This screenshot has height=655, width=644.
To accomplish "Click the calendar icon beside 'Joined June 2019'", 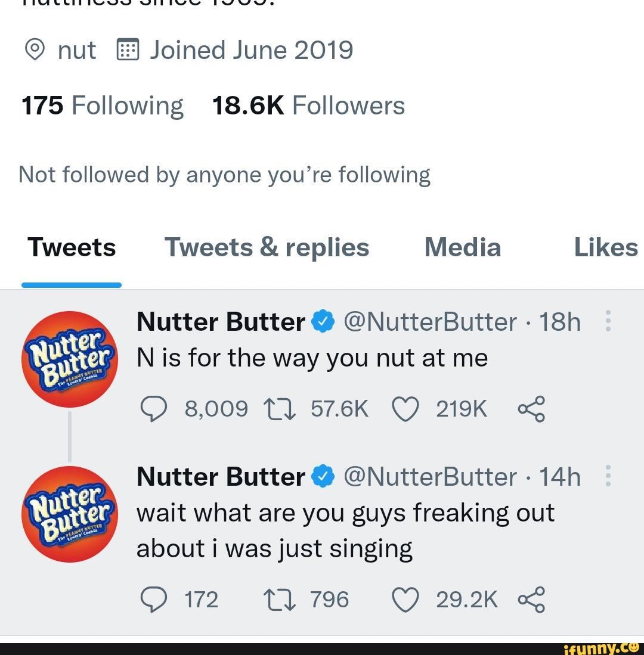I will (128, 49).
